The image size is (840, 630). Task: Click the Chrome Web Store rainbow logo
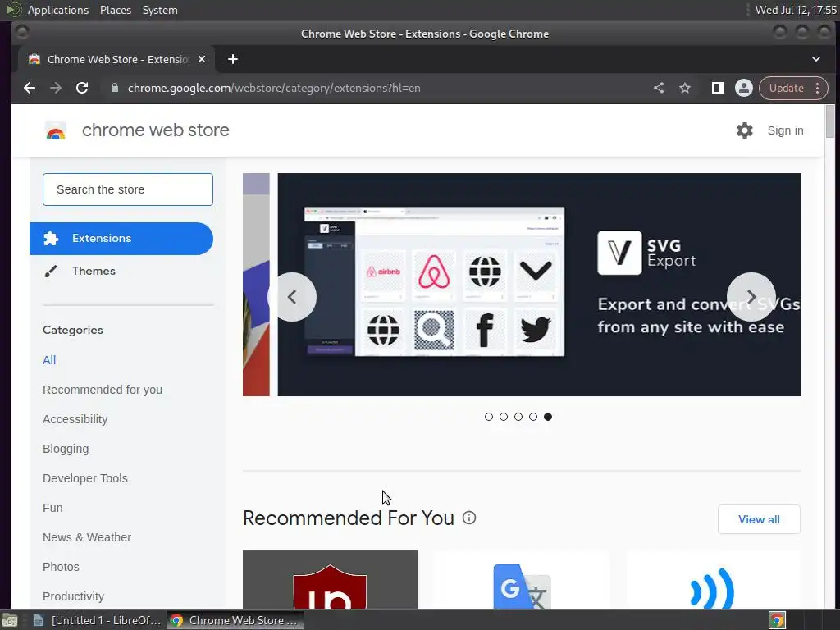click(56, 130)
